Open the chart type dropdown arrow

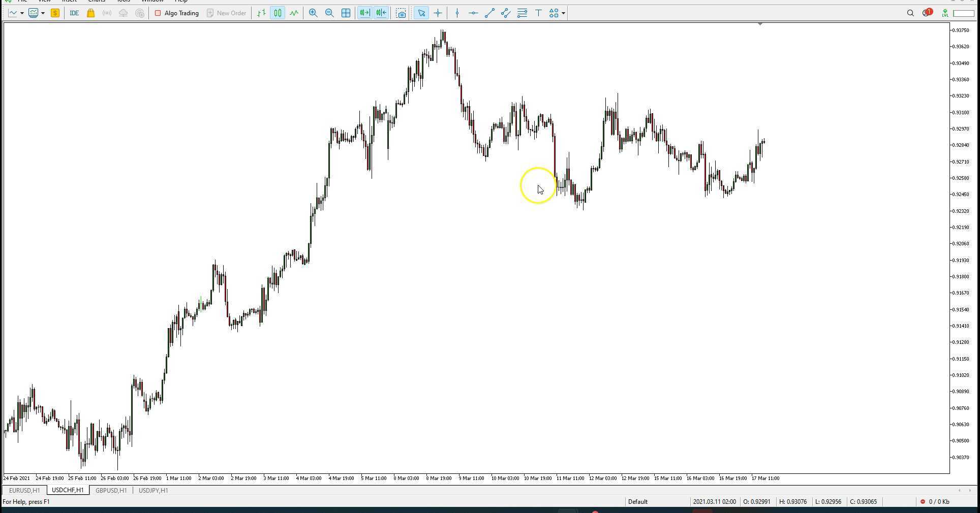pos(43,13)
